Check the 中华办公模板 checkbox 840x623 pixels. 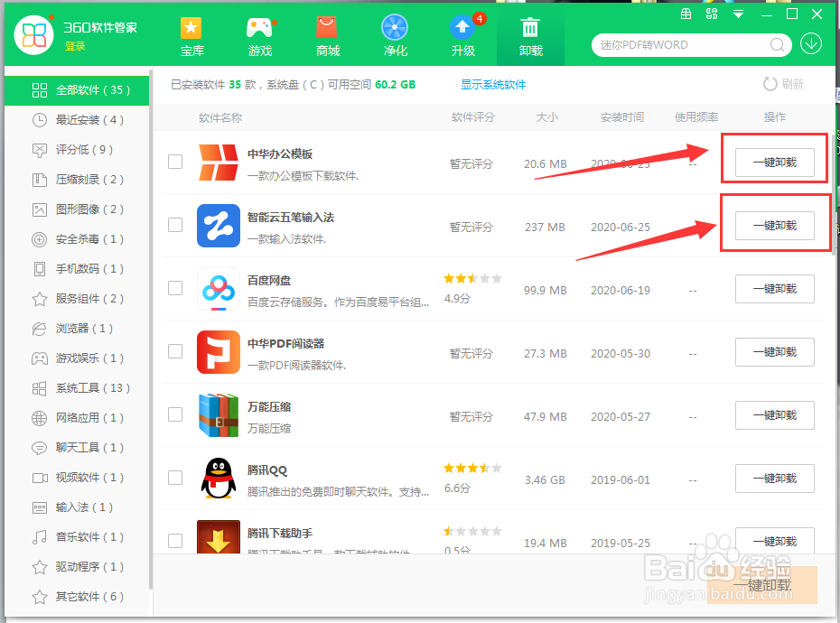point(175,162)
